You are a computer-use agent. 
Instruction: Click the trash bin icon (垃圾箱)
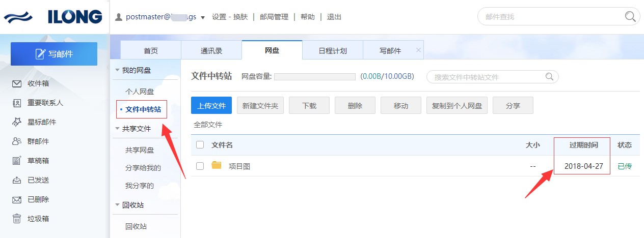coord(17,219)
